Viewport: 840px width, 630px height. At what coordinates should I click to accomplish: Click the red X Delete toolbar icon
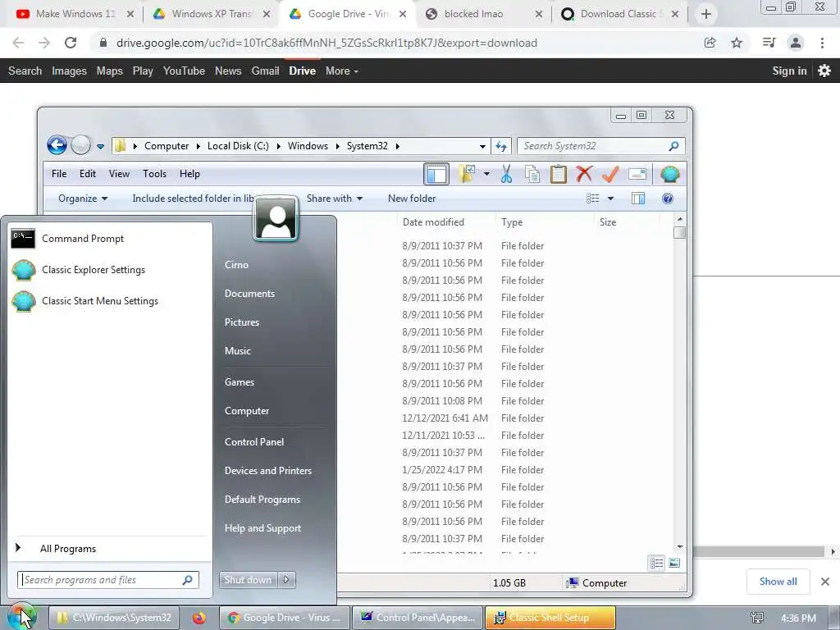584,174
